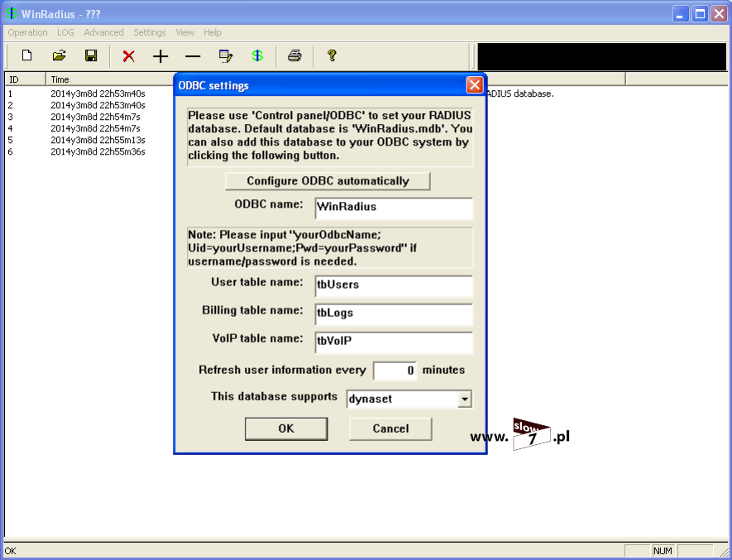Viewport: 732px width, 560px height.
Task: Click the WinRadius title bar app icon
Action: pos(12,13)
